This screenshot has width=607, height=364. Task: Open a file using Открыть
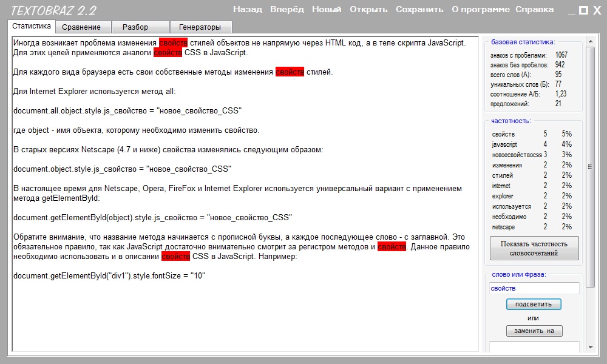pos(368,9)
